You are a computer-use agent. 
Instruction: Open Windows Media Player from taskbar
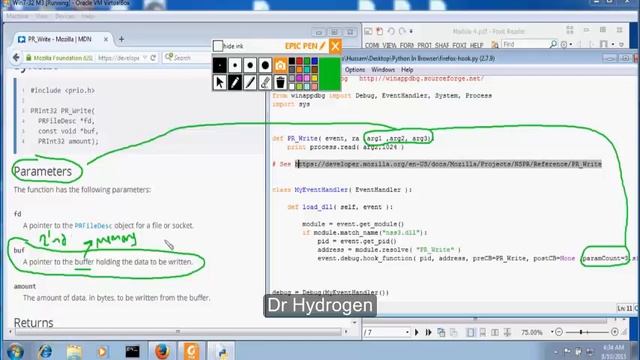coord(103,351)
